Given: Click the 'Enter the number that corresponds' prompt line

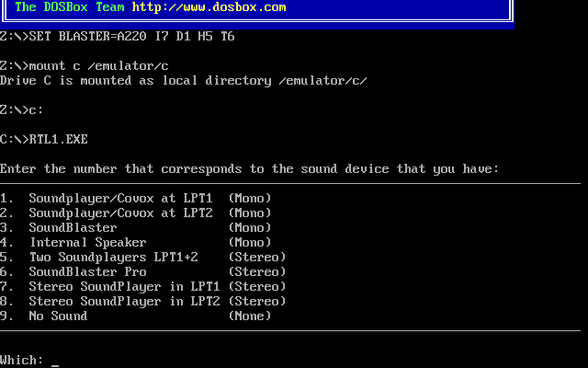Looking at the screenshot, I should (x=249, y=169).
